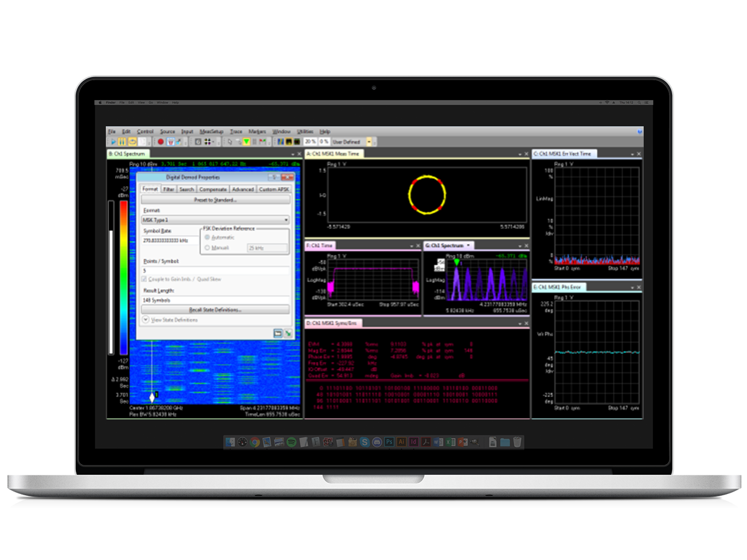Click the red Record icon in the toolbar
Viewport: 747px width, 560px height.
pyautogui.click(x=161, y=142)
